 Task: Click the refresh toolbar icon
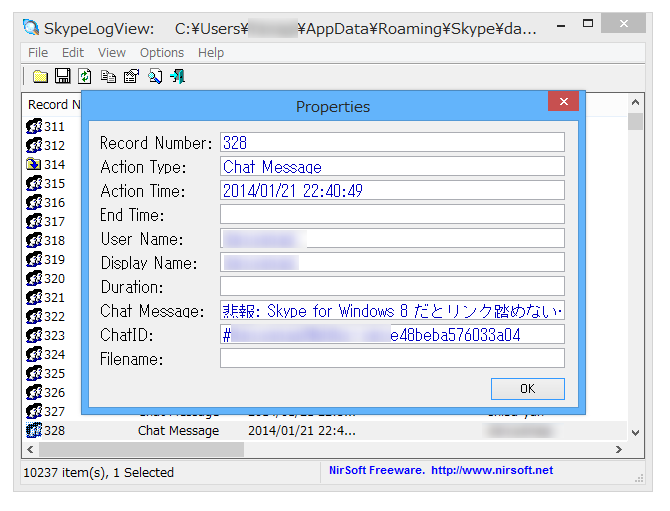(x=85, y=76)
